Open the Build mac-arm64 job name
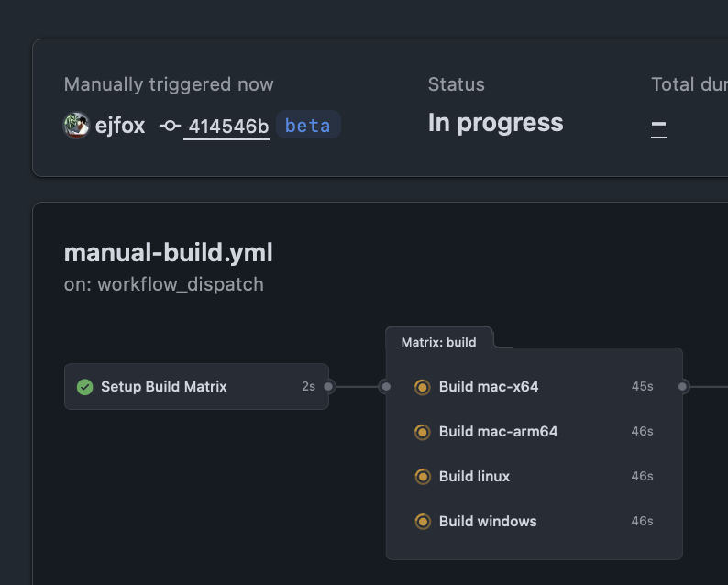Screen dimensions: 728x585 click(498, 432)
